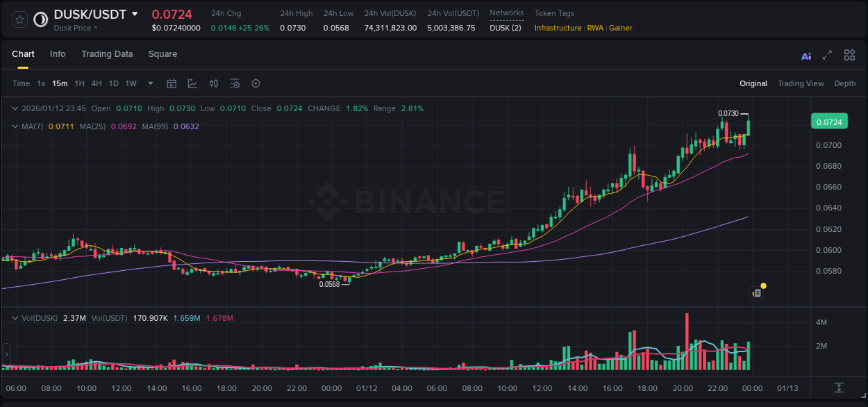Screen dimensions: 868x407
Task: Open the widgets grid icon
Action: pyautogui.click(x=849, y=54)
